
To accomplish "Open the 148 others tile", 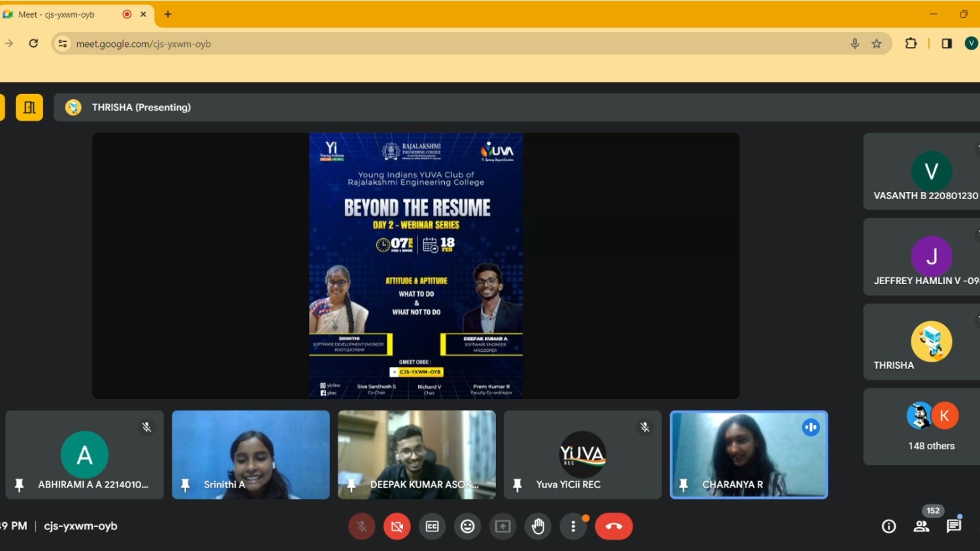I will (x=922, y=427).
